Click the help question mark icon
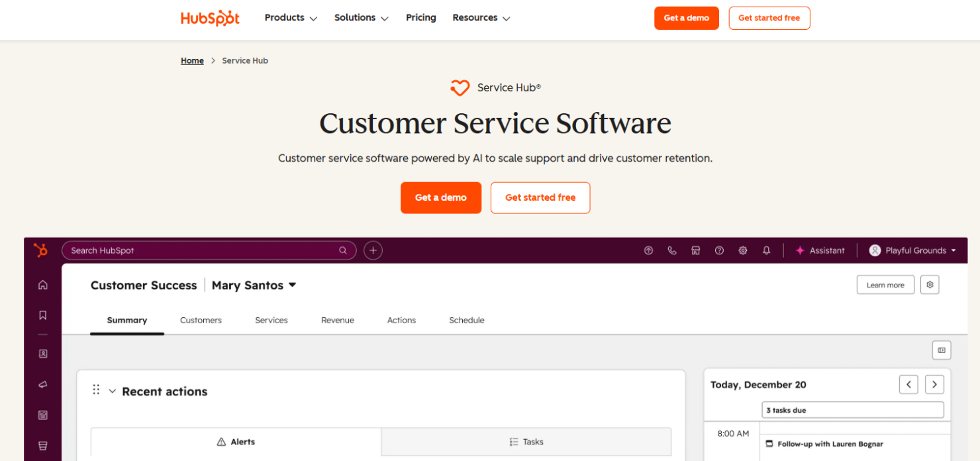This screenshot has width=980, height=461. click(x=719, y=250)
